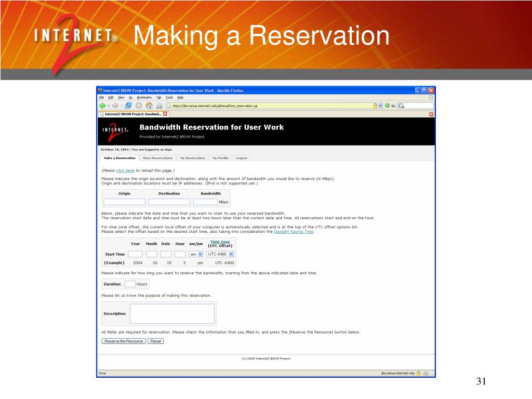Click into the Destination input field
The image size is (532, 399).
(x=169, y=202)
